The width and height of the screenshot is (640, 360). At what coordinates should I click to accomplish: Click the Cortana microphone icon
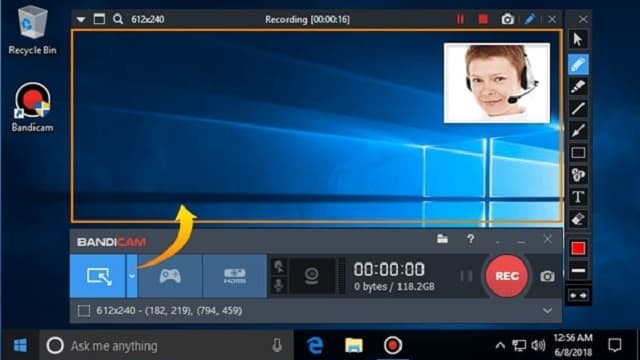[277, 345]
